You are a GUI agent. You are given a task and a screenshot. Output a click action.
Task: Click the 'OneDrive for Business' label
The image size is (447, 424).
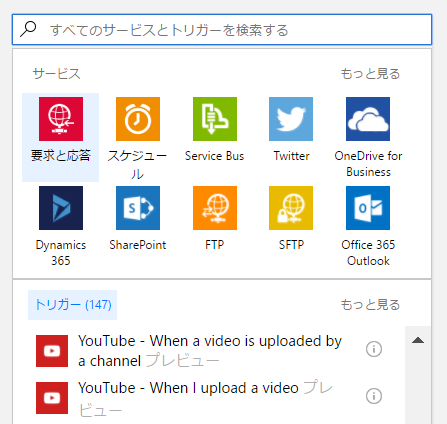(x=368, y=164)
